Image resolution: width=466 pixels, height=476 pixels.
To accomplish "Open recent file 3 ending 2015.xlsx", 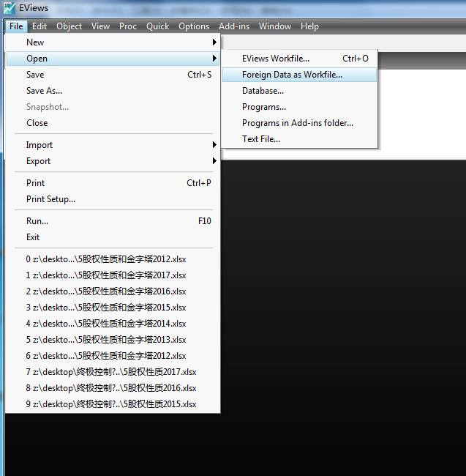I will [x=113, y=308].
